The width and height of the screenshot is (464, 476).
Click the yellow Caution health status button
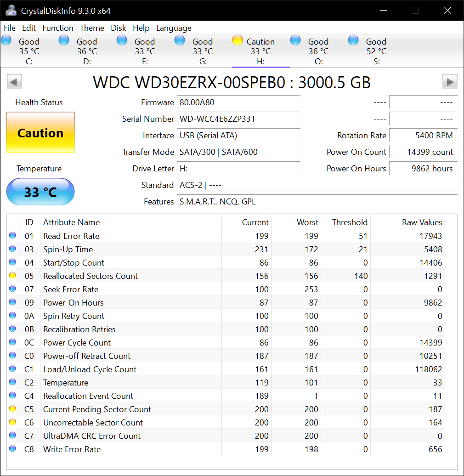pos(40,132)
